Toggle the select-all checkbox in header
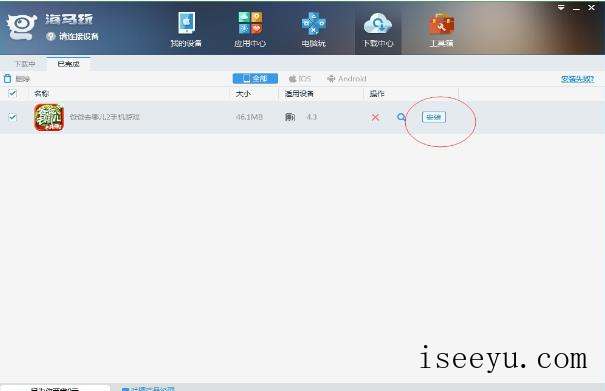Viewport: 605px width, 391px height. pos(12,93)
